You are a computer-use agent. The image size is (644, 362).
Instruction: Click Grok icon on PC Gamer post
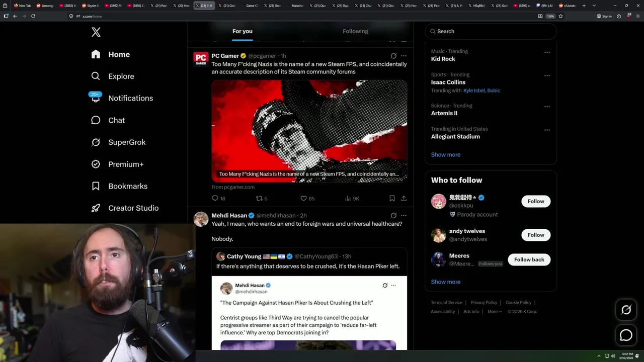pyautogui.click(x=393, y=56)
